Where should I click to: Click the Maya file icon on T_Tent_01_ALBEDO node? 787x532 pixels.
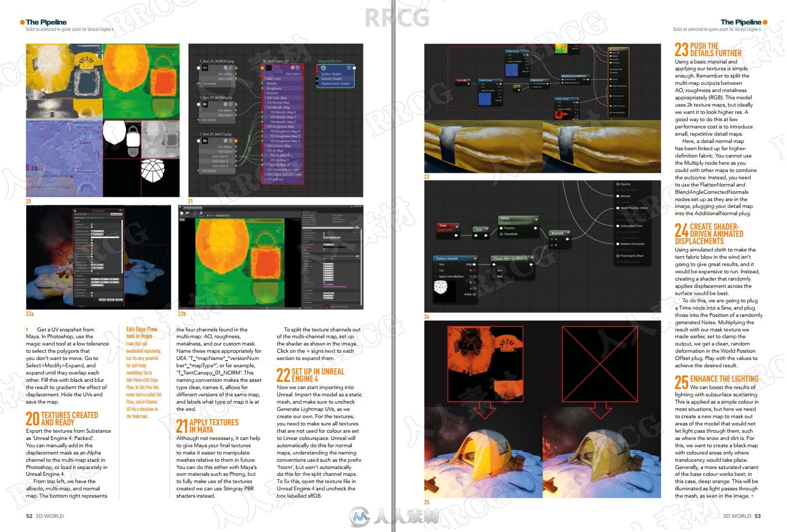tap(205, 68)
